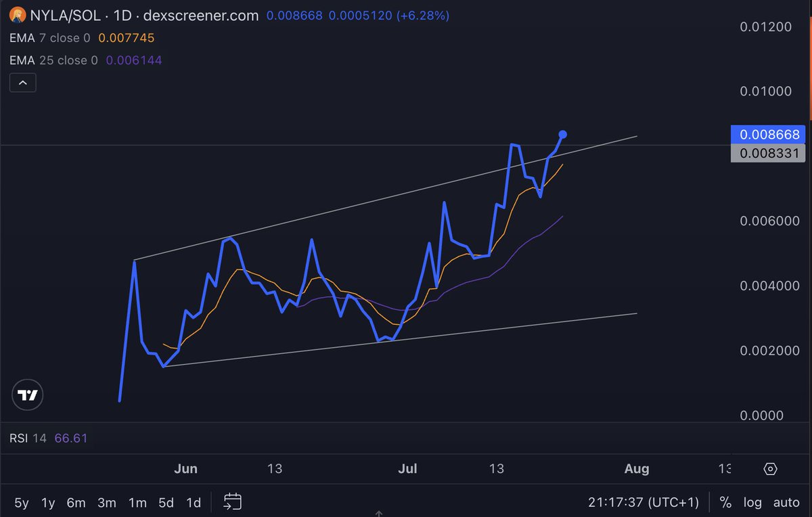Select the 5y time range
Image resolution: width=812 pixels, height=517 pixels.
22,502
